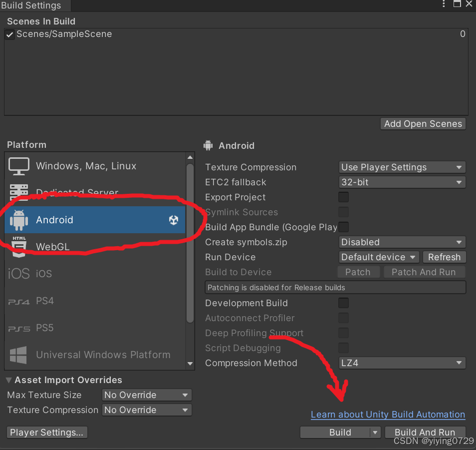476x450 pixels.
Task: Click the Build And Run button
Action: click(425, 433)
